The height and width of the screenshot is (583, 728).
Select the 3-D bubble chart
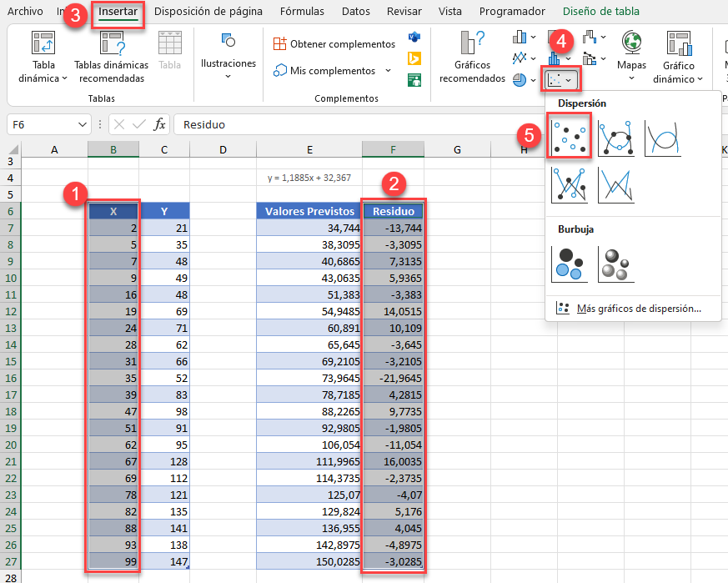(x=616, y=264)
